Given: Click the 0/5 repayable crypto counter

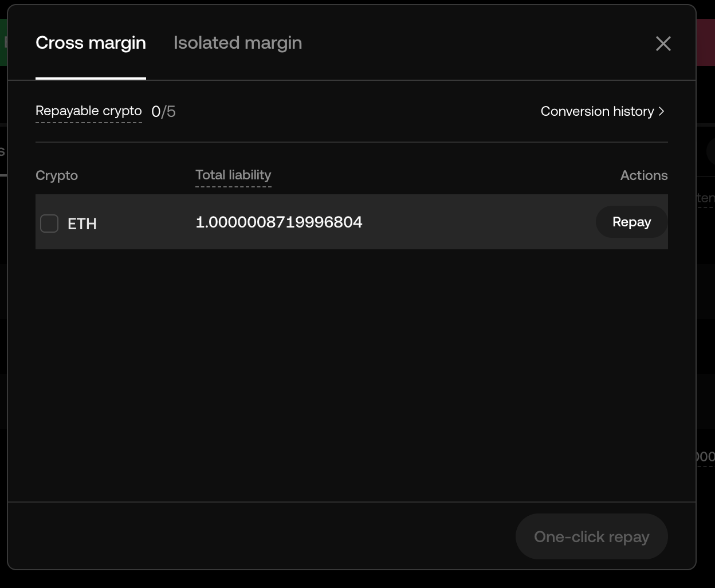Looking at the screenshot, I should (163, 111).
